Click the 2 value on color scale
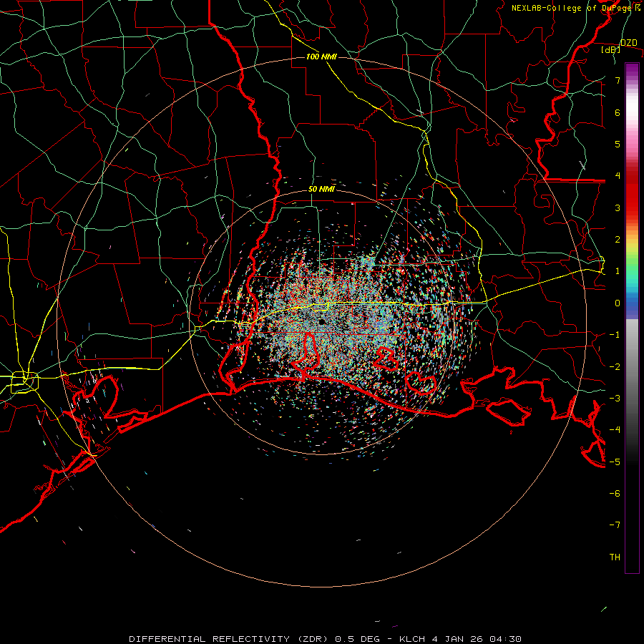644x644 pixels. click(x=618, y=240)
